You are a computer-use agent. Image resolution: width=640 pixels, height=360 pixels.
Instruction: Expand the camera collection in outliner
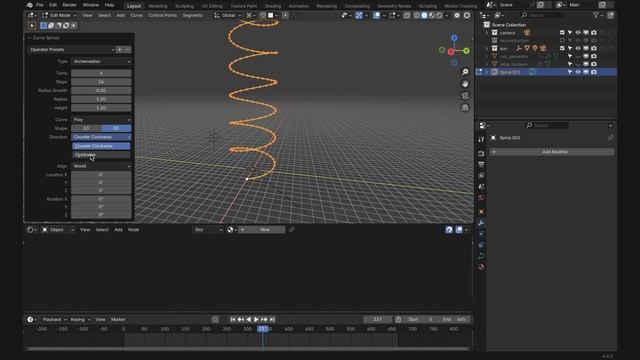coord(487,33)
